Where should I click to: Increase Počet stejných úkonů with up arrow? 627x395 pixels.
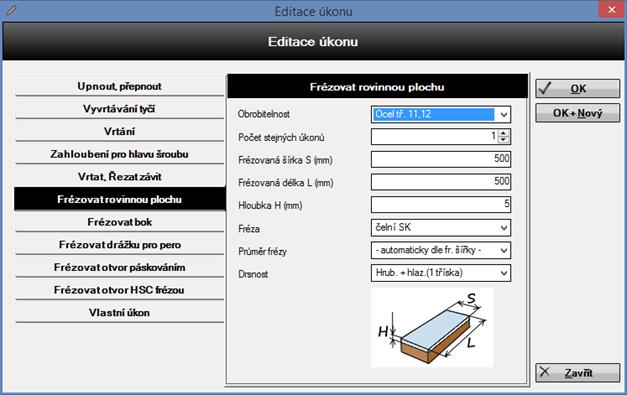click(503, 133)
